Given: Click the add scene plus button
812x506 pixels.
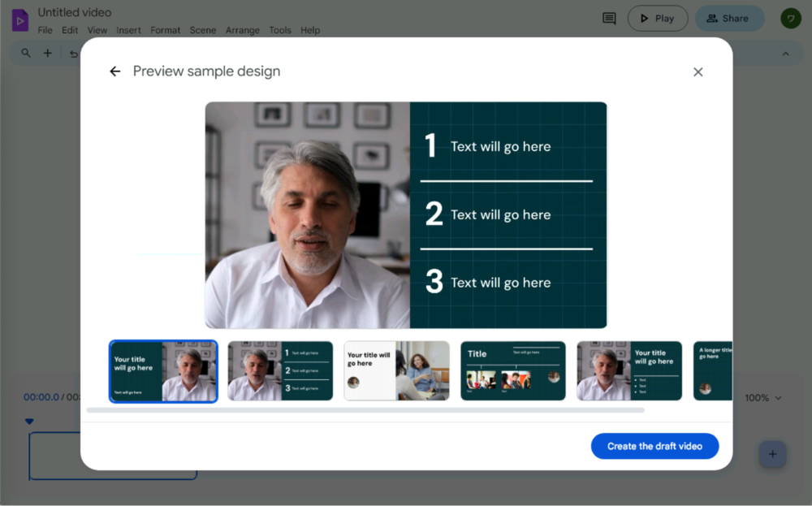Looking at the screenshot, I should coord(772,454).
